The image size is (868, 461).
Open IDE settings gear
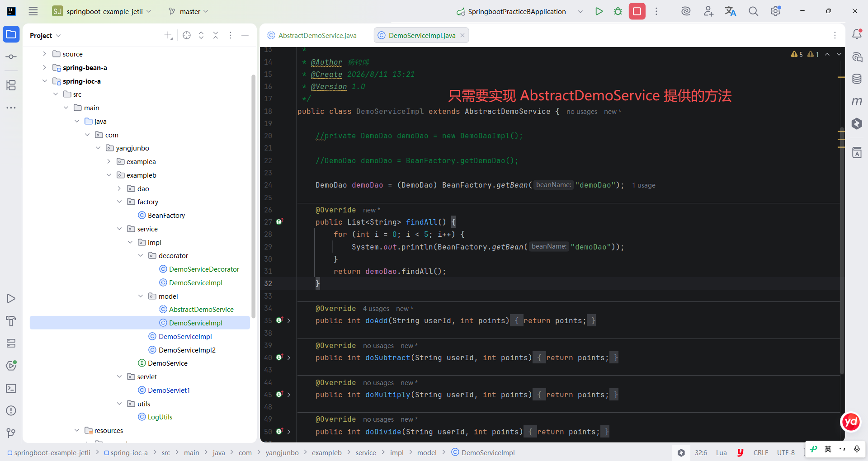pos(776,11)
